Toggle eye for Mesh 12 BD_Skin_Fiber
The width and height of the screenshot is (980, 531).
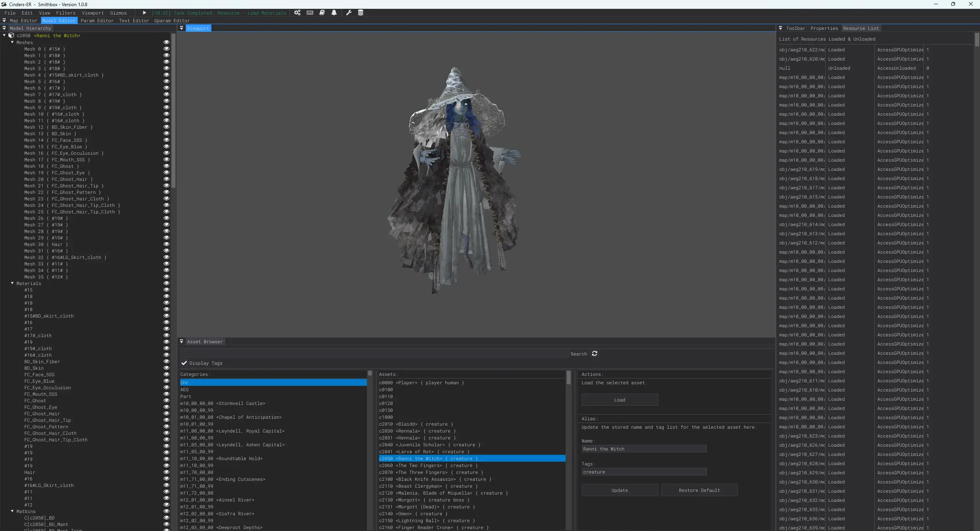point(166,127)
